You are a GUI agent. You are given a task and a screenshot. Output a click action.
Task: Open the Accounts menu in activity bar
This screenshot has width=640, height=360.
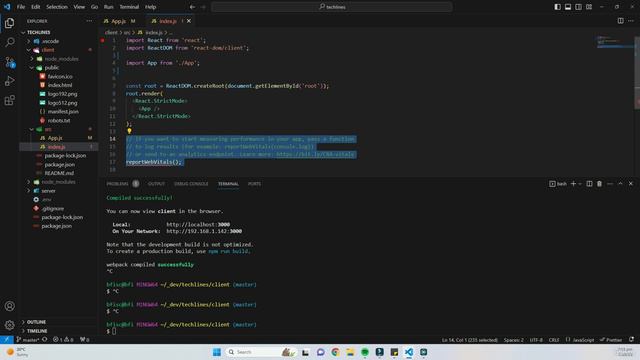click(x=9, y=306)
